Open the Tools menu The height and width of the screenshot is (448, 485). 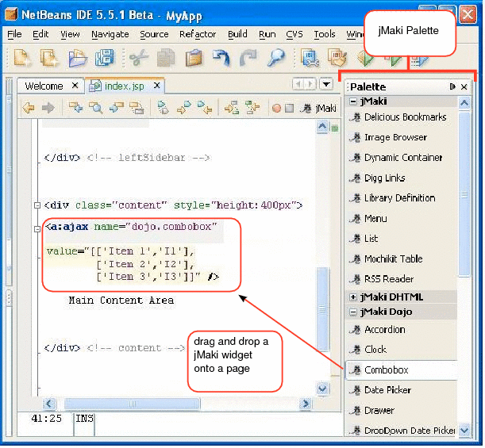click(x=325, y=34)
